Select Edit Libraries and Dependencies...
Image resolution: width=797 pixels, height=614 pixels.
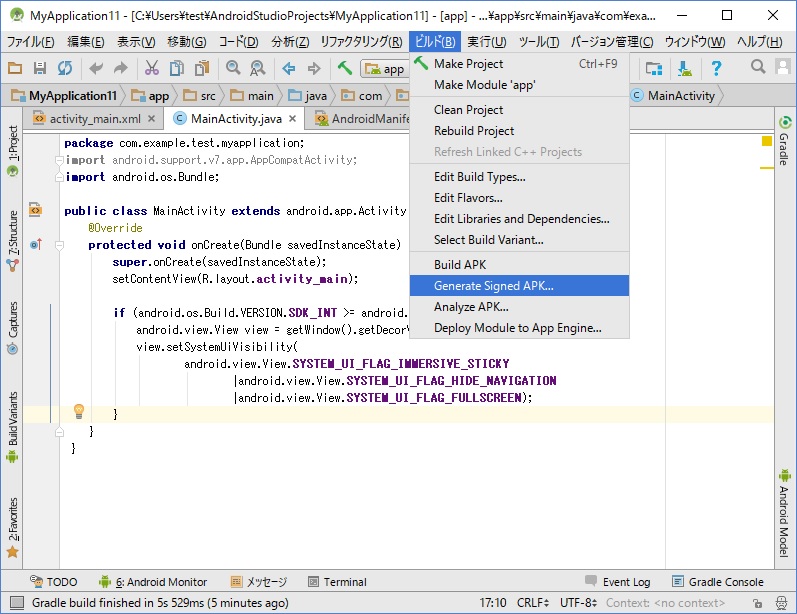click(x=519, y=219)
